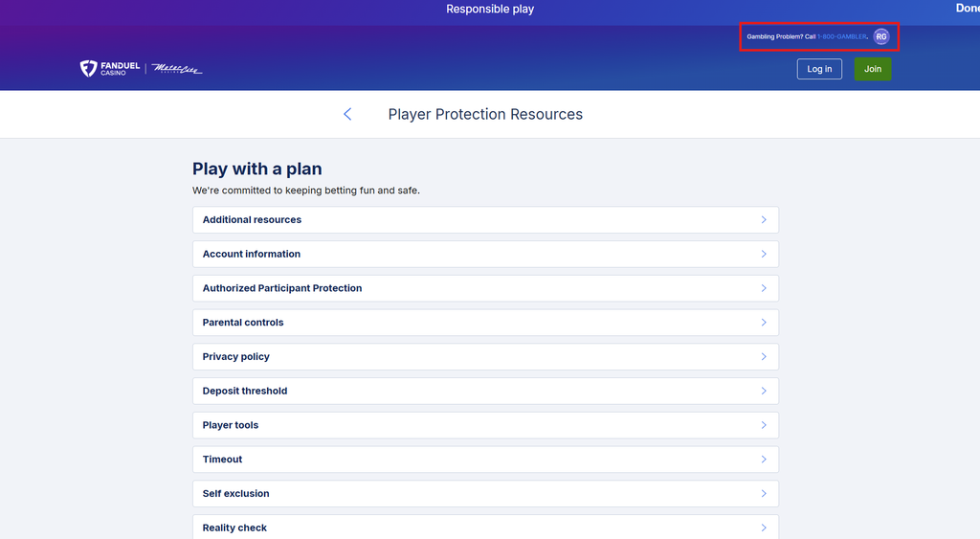
Task: Click chevron beside Additional resources
Action: click(764, 219)
